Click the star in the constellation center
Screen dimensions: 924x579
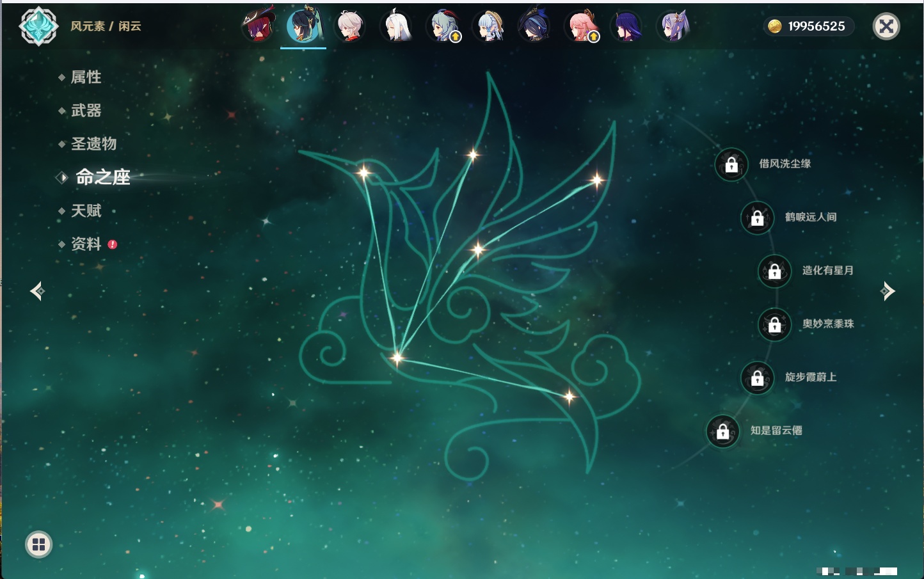[x=477, y=250]
